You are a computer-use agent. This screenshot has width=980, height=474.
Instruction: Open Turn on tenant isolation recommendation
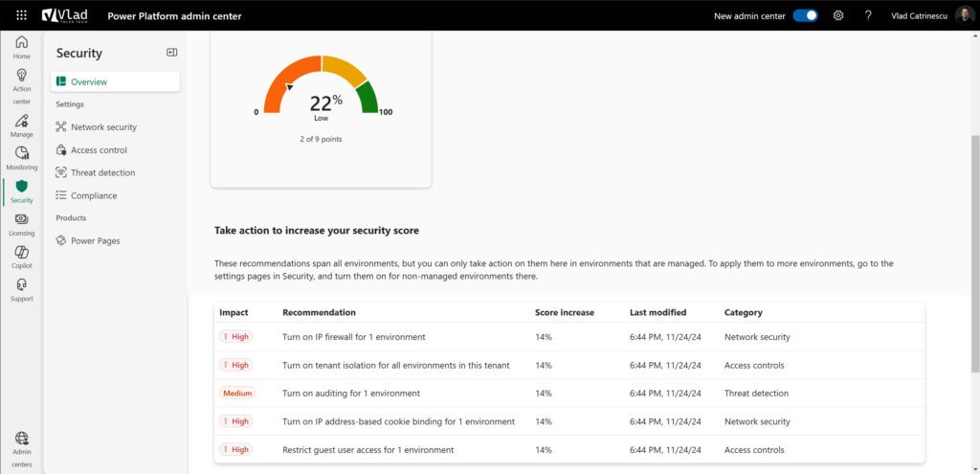396,365
